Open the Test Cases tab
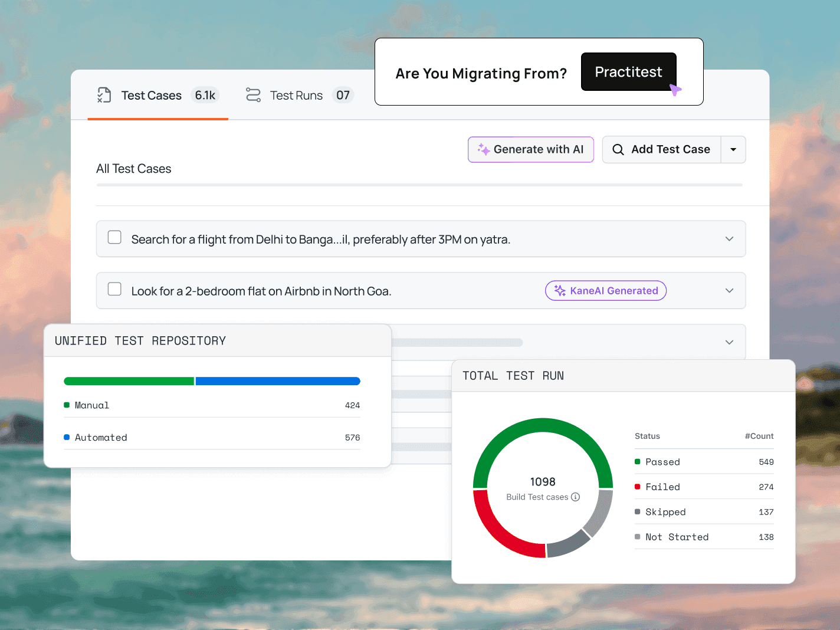 pos(158,96)
